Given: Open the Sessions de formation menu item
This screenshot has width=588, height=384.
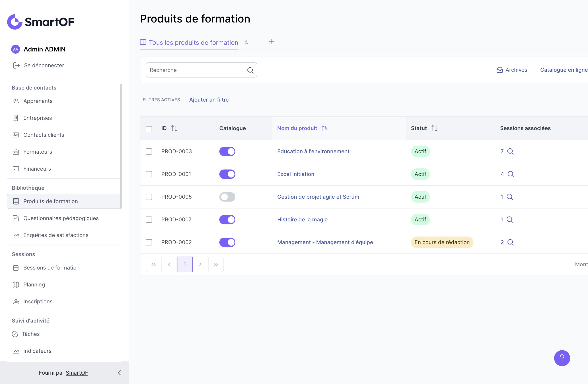Looking at the screenshot, I should click(x=51, y=268).
